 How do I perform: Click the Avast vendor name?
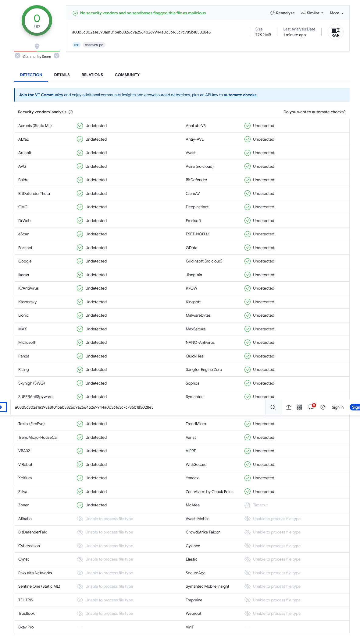click(x=191, y=153)
